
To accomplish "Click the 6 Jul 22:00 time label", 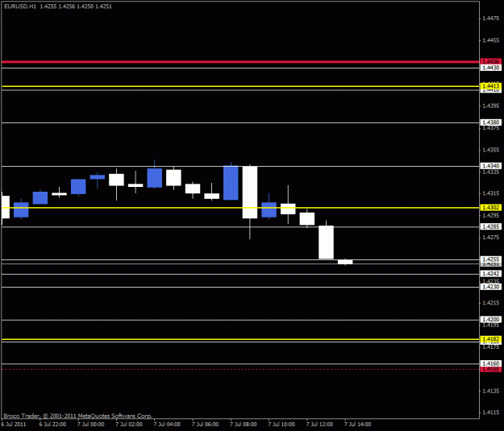I will (52, 425).
